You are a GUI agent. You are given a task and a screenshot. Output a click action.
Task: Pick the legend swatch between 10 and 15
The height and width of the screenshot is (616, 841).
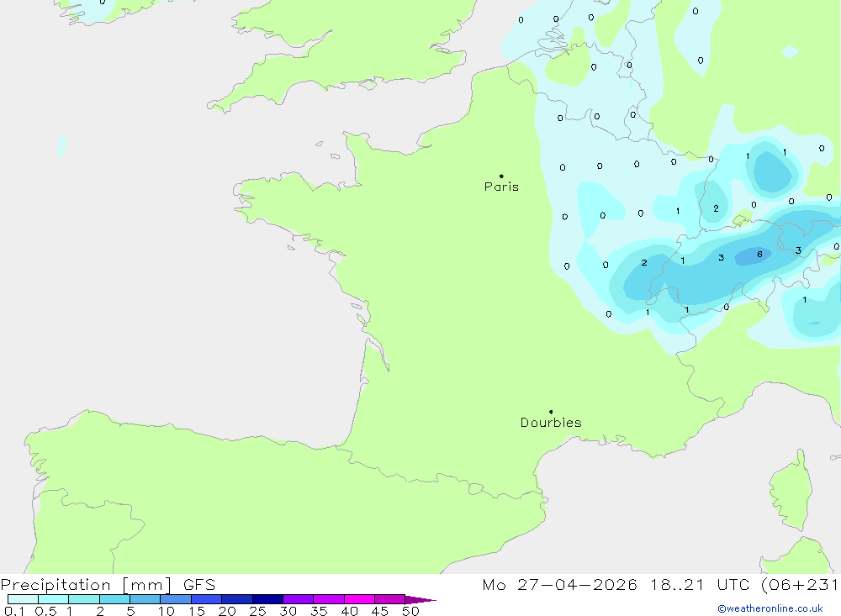coord(176,599)
